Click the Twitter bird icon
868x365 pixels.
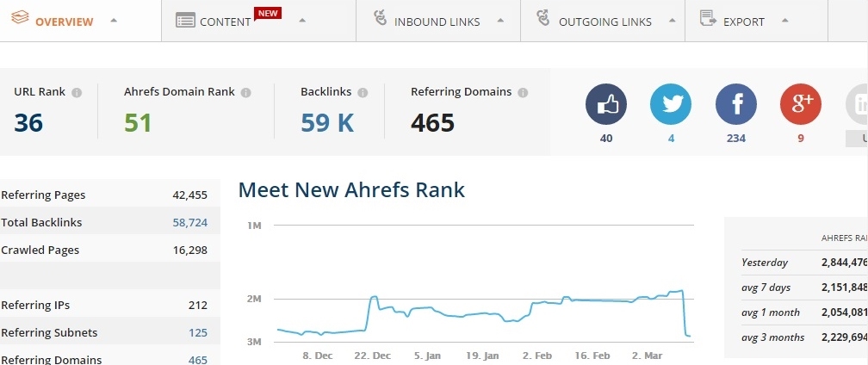coord(671,105)
